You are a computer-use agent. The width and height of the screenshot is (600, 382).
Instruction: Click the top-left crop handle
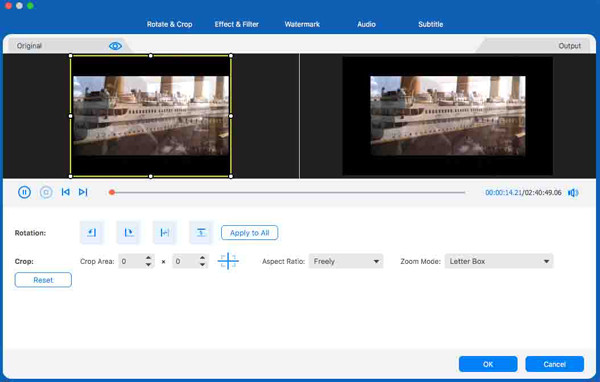70,56
